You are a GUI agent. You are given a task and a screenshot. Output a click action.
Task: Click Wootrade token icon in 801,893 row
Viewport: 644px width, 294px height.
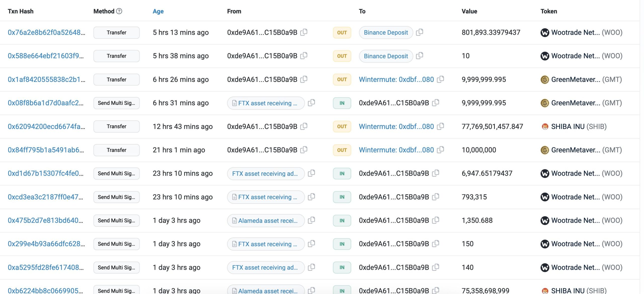pyautogui.click(x=545, y=32)
